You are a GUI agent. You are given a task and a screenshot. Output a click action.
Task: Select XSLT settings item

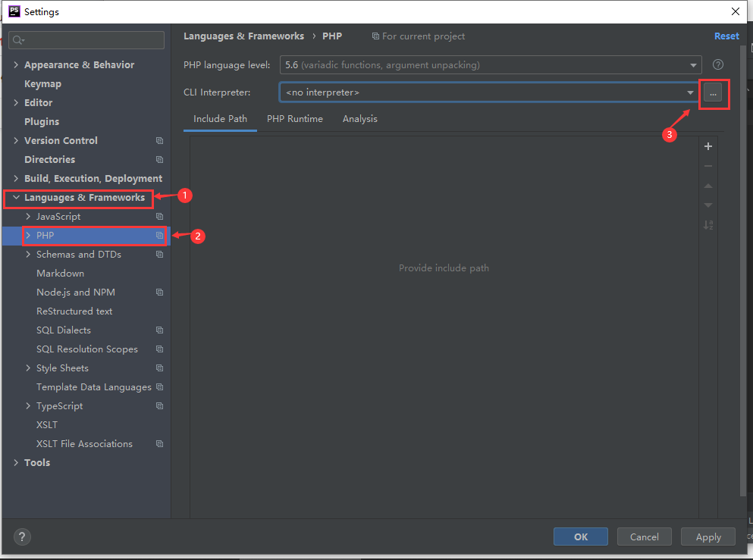click(x=47, y=425)
